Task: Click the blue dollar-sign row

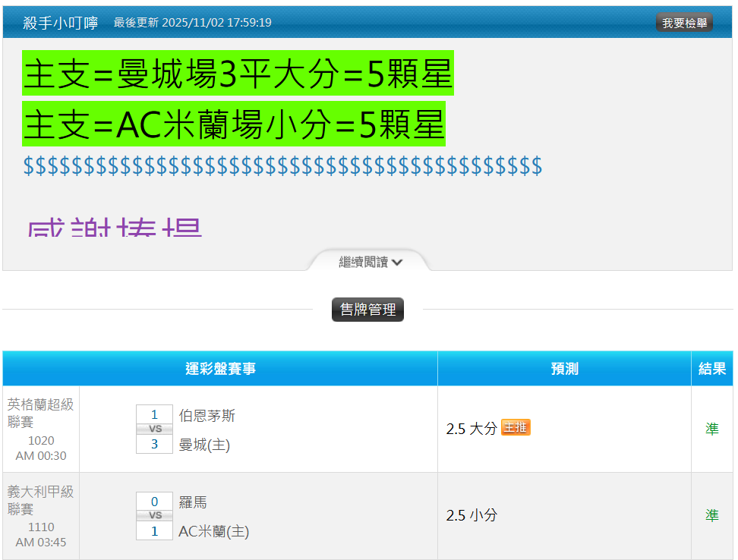Action: (282, 166)
